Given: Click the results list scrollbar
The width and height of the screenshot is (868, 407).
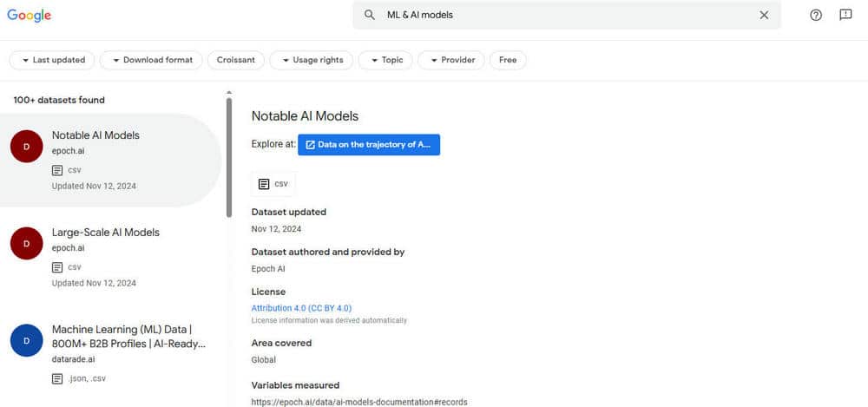Looking at the screenshot, I should (x=229, y=158).
